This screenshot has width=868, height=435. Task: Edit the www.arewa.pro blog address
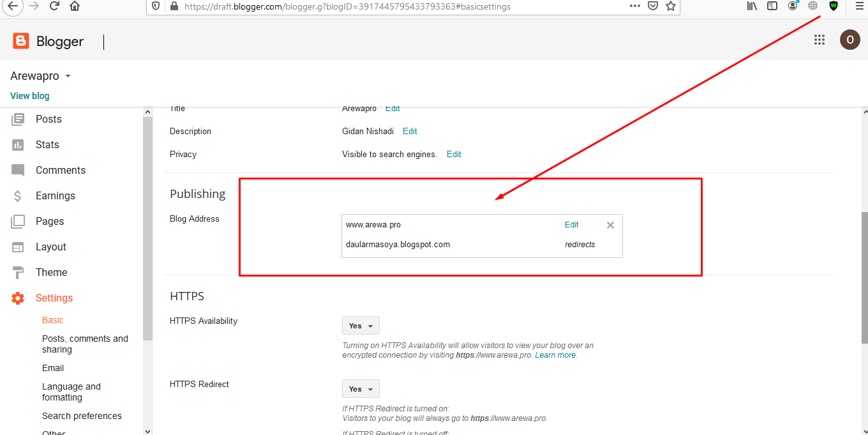(x=572, y=225)
